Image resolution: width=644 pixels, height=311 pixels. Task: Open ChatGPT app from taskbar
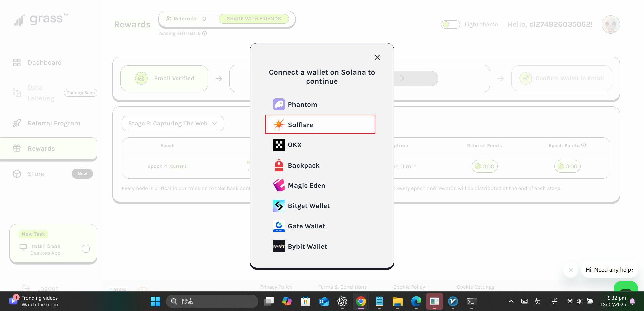[342, 301]
